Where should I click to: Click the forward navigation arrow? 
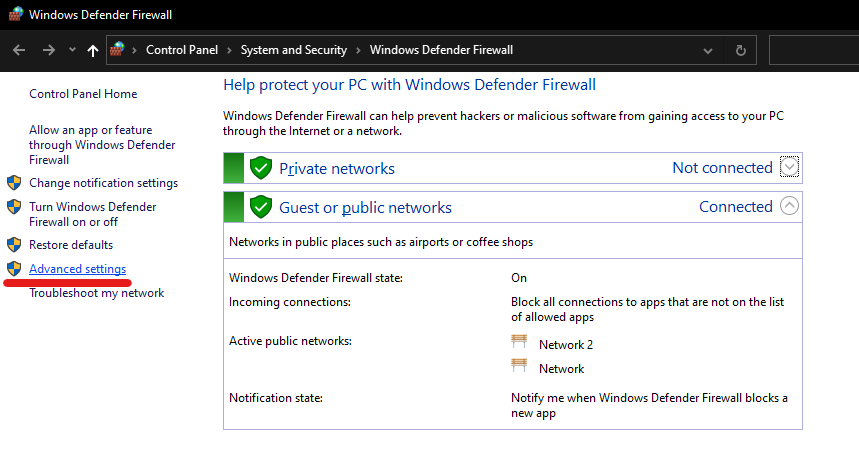click(x=49, y=50)
